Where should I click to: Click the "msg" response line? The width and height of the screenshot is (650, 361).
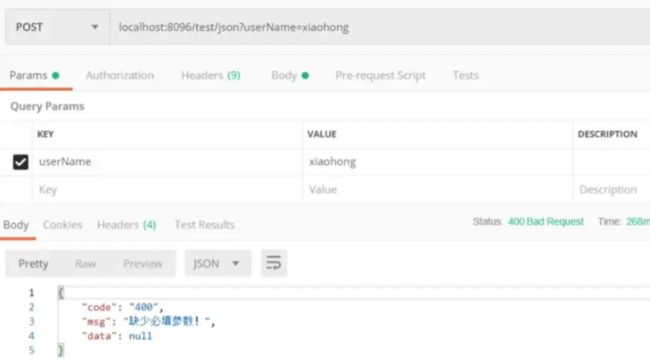point(148,321)
